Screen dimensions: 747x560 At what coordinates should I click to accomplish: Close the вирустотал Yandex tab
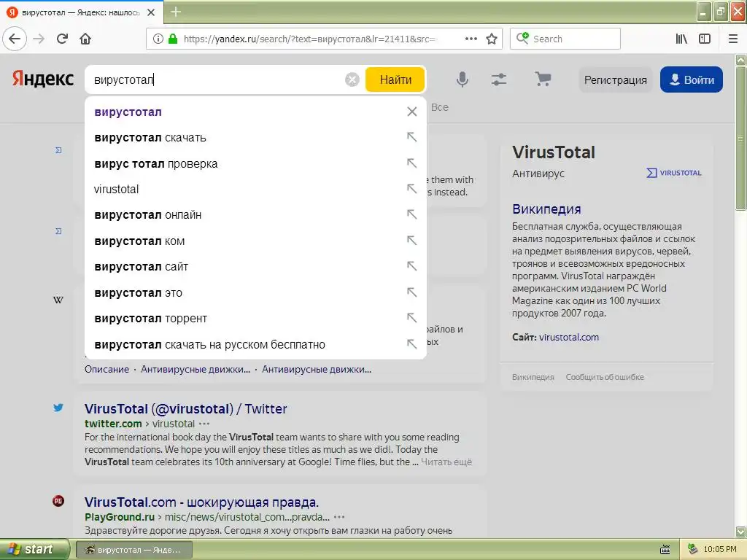point(151,12)
